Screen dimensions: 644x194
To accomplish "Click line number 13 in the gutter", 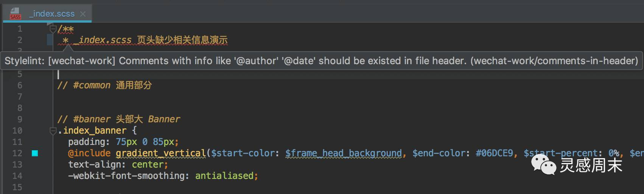I will (17, 165).
